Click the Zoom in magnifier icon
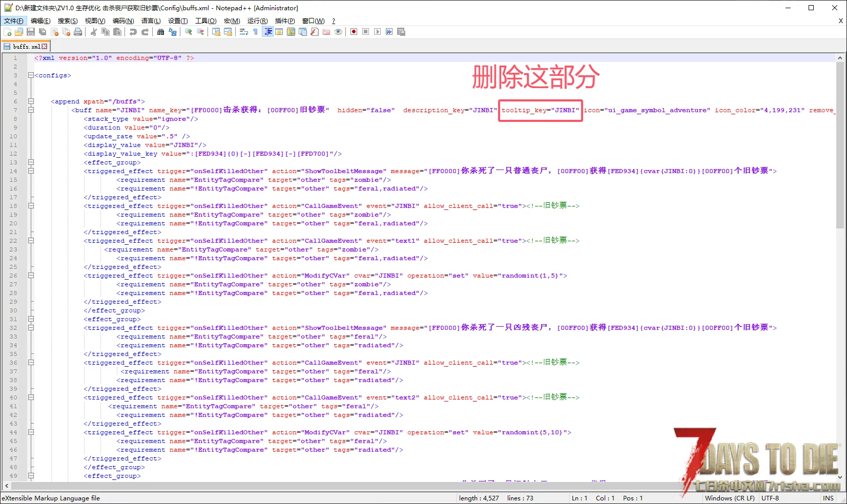Image resolution: width=847 pixels, height=504 pixels. pyautogui.click(x=189, y=32)
